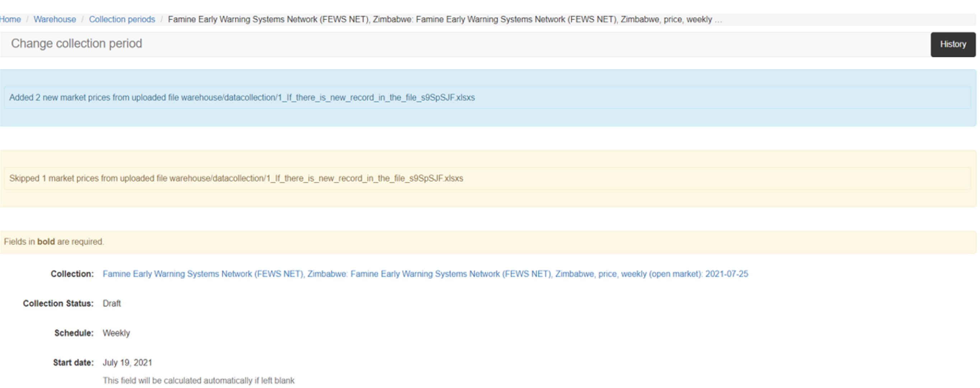
Task: Select the 'July 19, 2021' start date value
Action: 127,362
